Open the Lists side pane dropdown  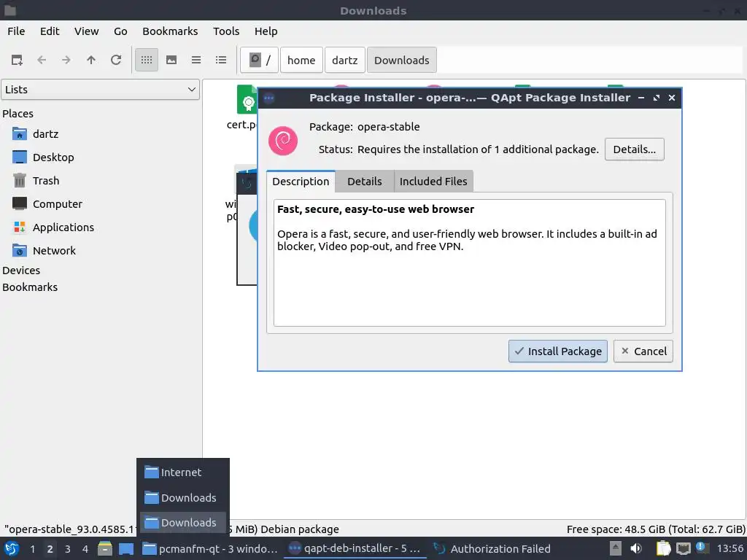(x=101, y=90)
